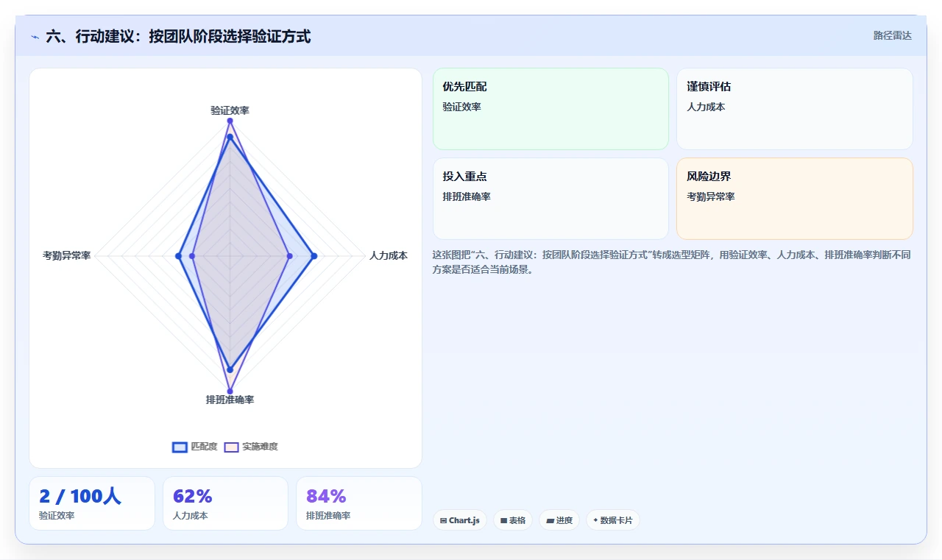Toggle the 匹配度 legend item
The image size is (942, 560).
[x=195, y=447]
